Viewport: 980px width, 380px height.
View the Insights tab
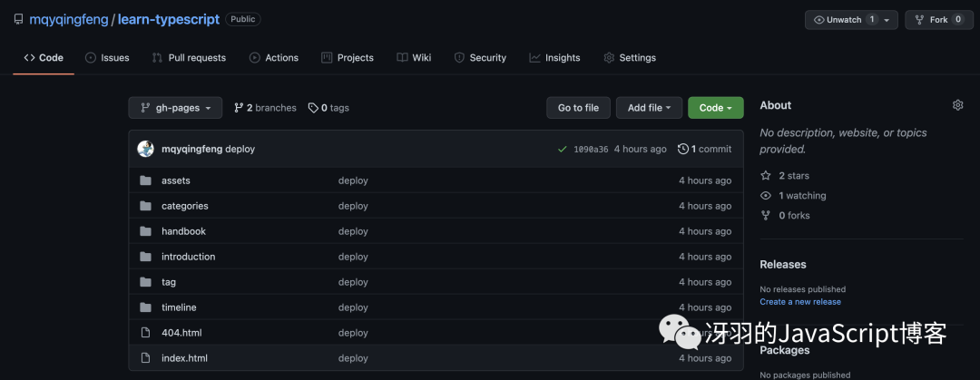click(554, 57)
